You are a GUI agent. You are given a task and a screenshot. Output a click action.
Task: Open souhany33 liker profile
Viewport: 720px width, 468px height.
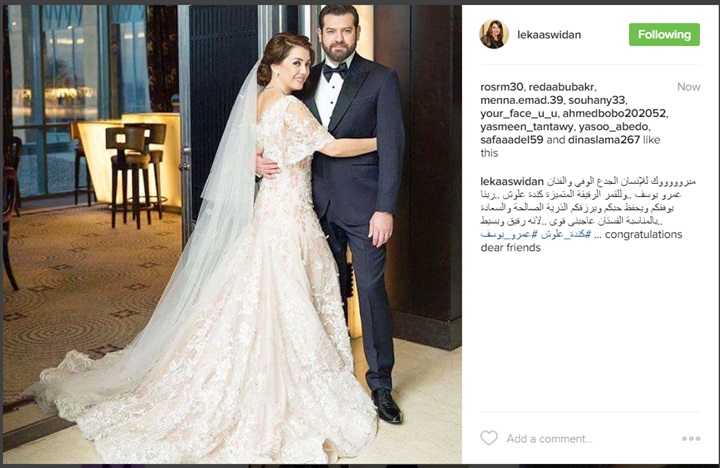pos(597,100)
